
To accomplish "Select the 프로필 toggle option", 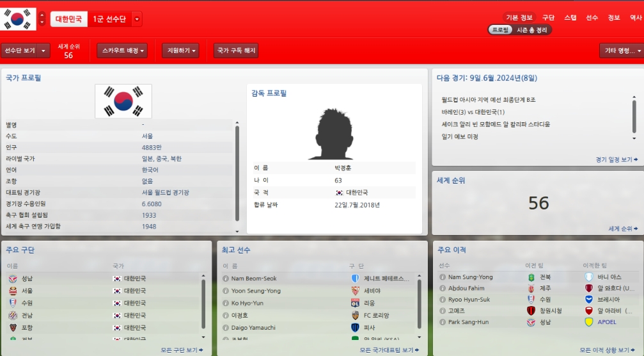I will pos(500,30).
